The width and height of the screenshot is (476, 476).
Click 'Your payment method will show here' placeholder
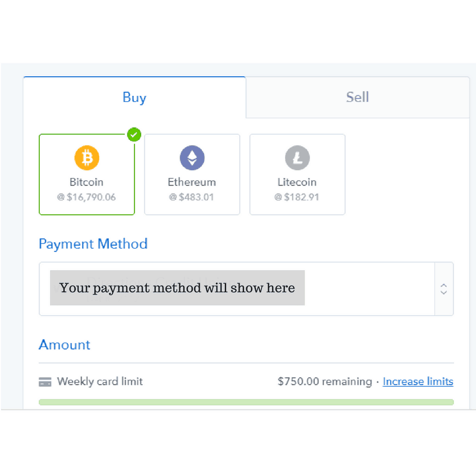177,288
